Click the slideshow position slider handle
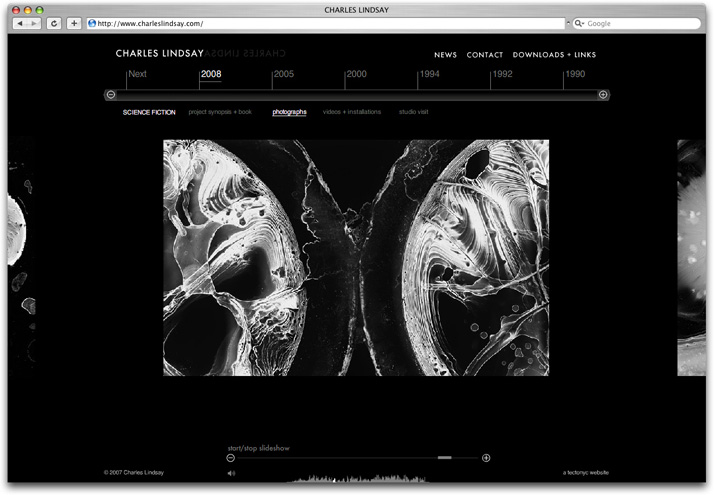Viewport: 714px width, 495px height. (x=445, y=458)
